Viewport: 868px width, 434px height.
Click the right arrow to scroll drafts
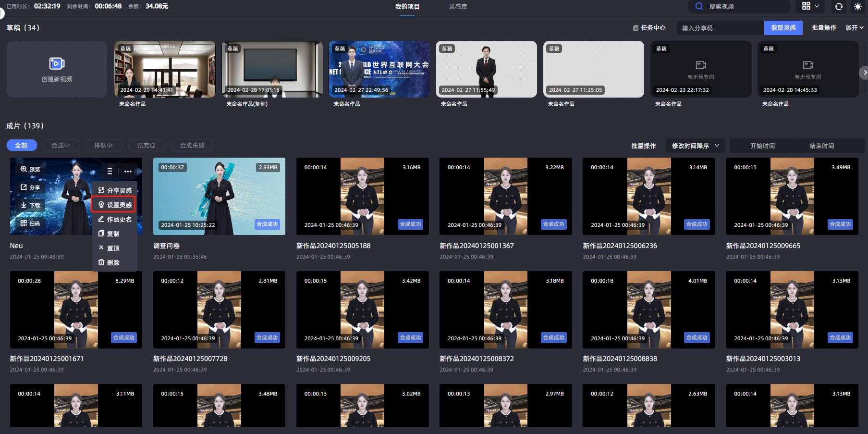[x=864, y=73]
